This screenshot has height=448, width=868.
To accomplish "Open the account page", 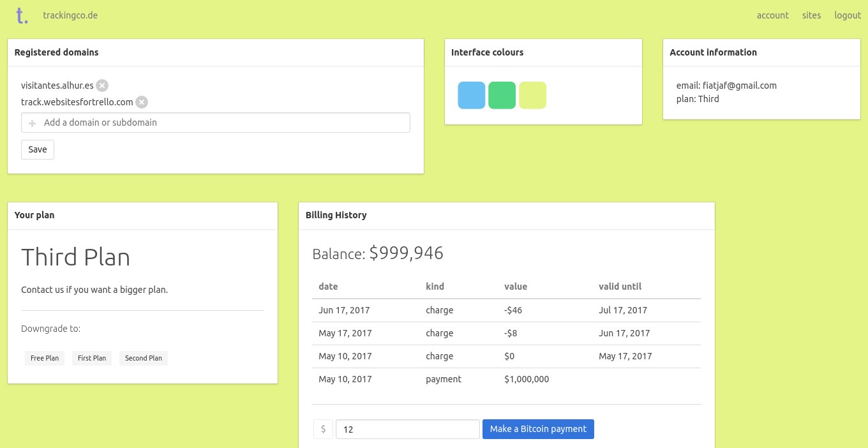I will point(773,15).
